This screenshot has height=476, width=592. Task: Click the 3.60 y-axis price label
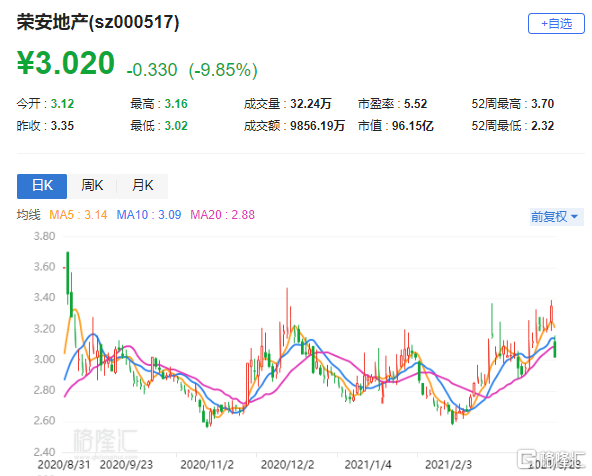[44, 267]
